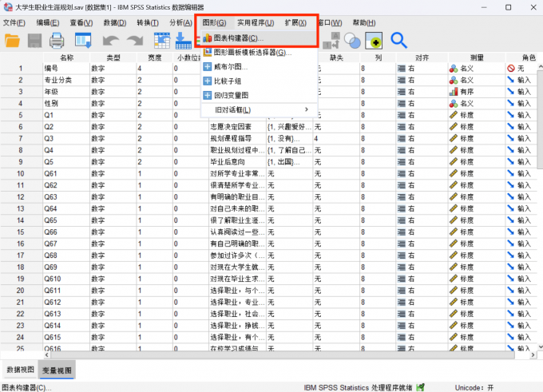Click the 'none' role icon in the 编号 row

click(511, 69)
